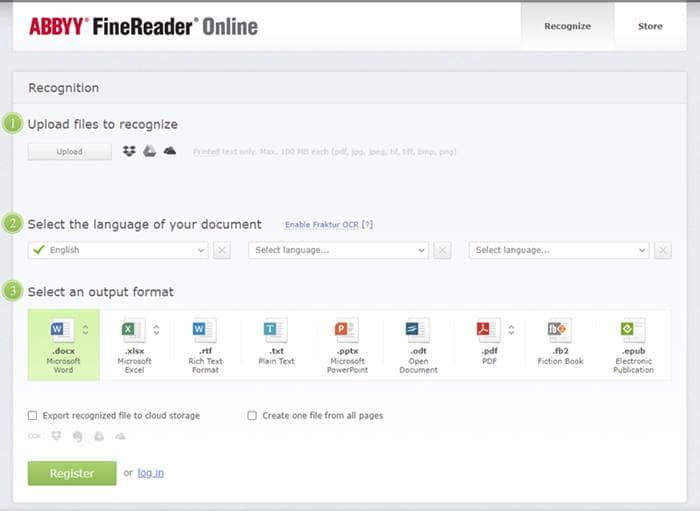
Task: Pick the .odt Open Document format
Action: click(418, 345)
